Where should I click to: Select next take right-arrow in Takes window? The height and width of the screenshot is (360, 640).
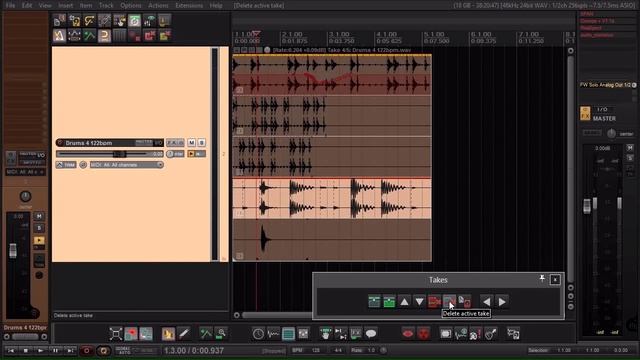[502, 302]
